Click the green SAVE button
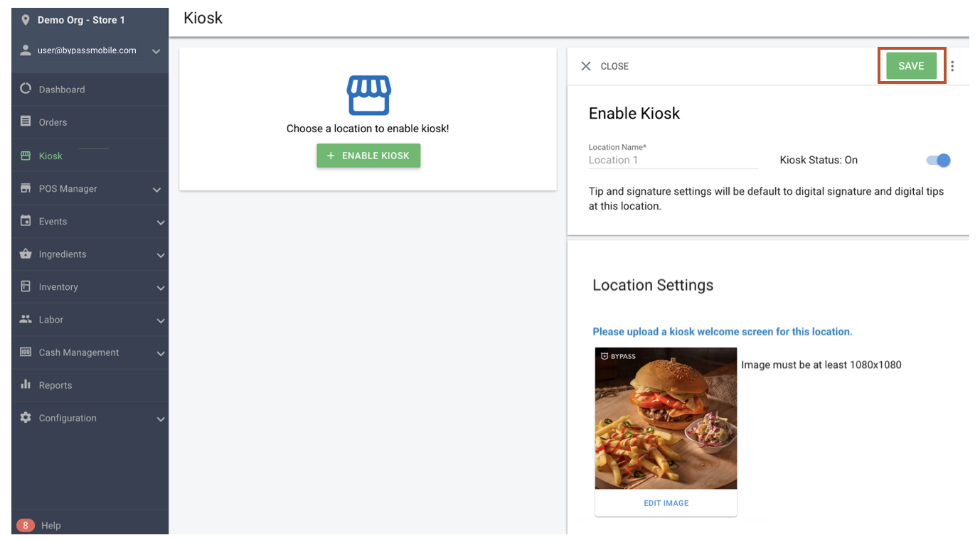The image size is (980, 540). point(911,66)
